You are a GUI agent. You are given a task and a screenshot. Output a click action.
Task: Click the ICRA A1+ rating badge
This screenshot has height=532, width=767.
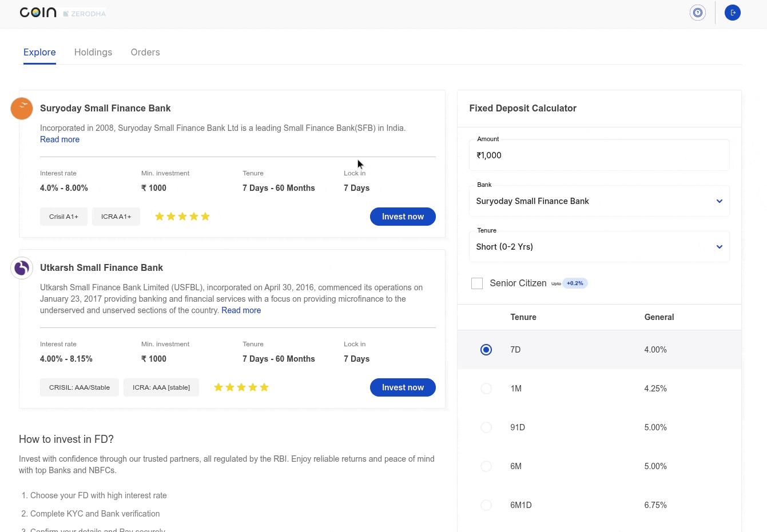116,217
